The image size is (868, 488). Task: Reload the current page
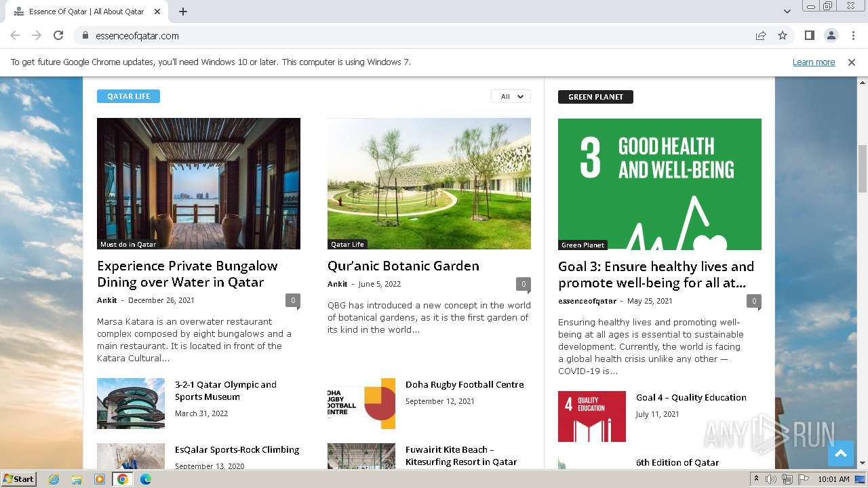coord(58,35)
